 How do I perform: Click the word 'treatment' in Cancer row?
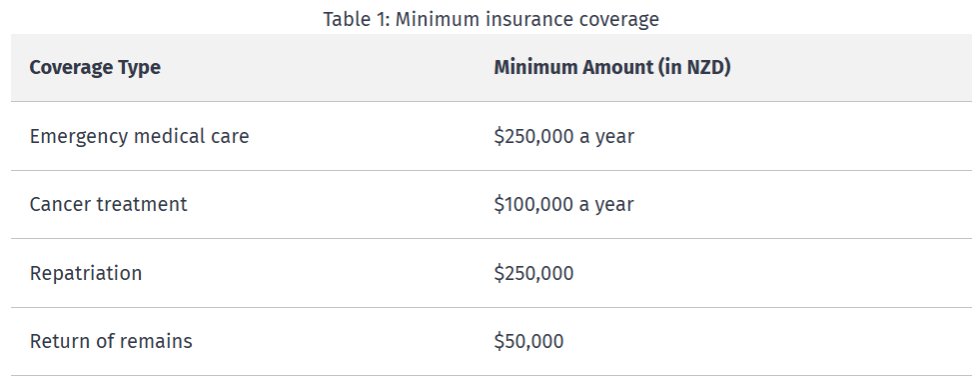pos(142,204)
